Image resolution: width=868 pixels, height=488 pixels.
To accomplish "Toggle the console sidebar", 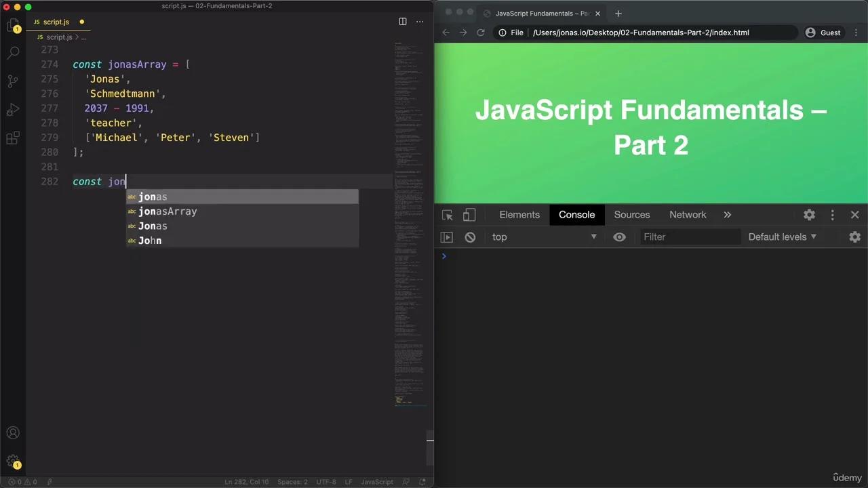I will pyautogui.click(x=446, y=237).
